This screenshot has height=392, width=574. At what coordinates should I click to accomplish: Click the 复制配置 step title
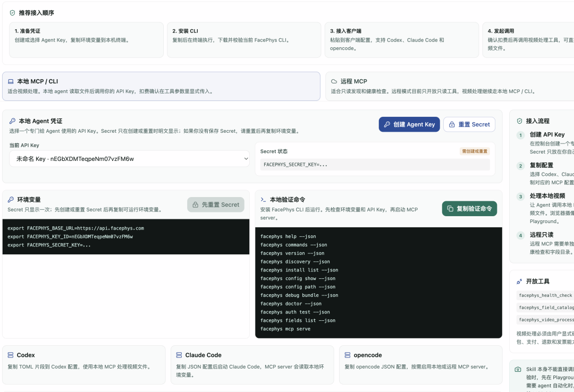[542, 165]
